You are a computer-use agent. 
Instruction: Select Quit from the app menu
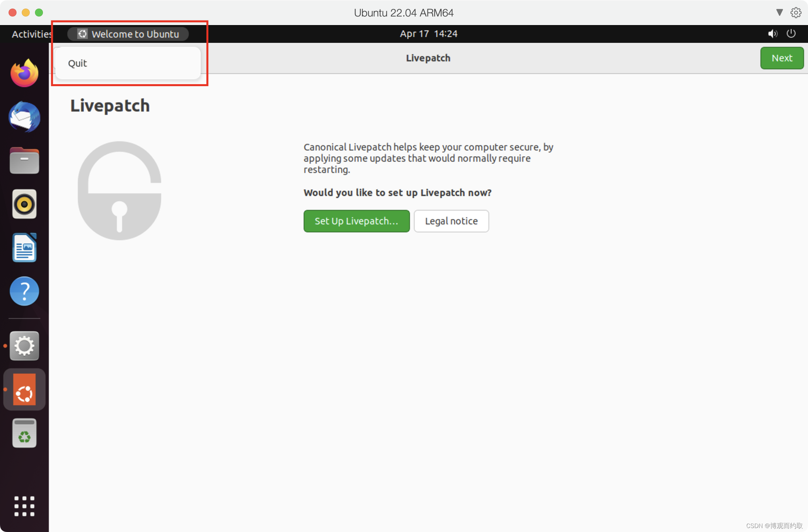(78, 63)
